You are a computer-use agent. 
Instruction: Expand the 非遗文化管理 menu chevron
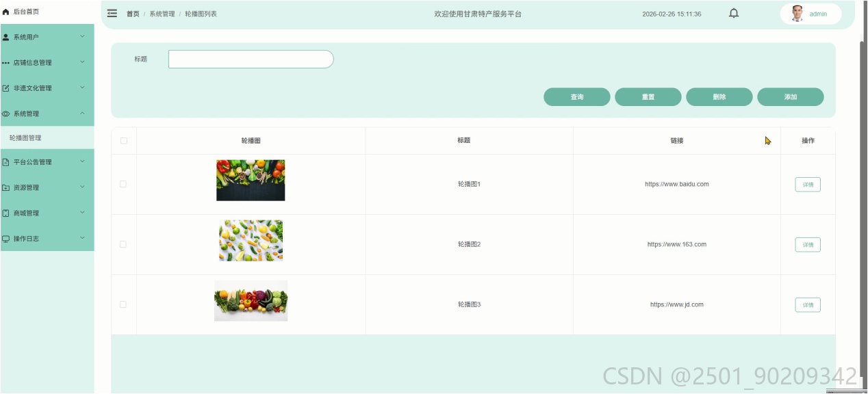click(82, 88)
